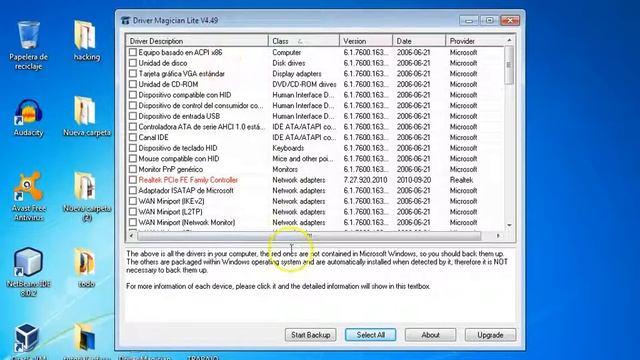Click the Driver Magician title bar icon
This screenshot has height=360, width=640.
coord(126,20)
